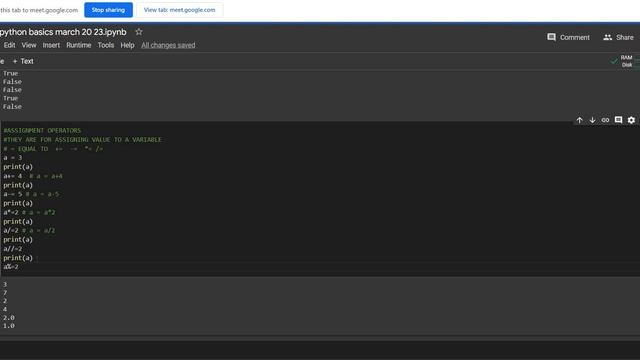Open the Tools menu
The height and width of the screenshot is (360, 640).
[106, 45]
